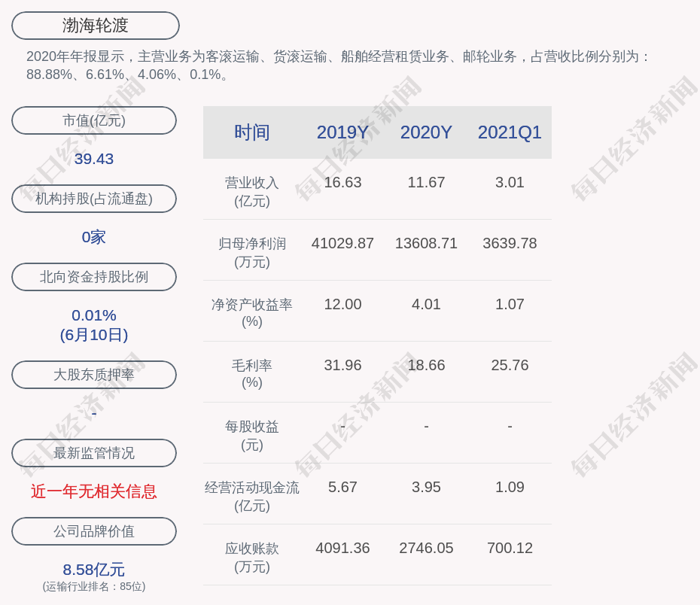Open the 北向资金持股比例 label
The image size is (700, 605).
(x=94, y=277)
